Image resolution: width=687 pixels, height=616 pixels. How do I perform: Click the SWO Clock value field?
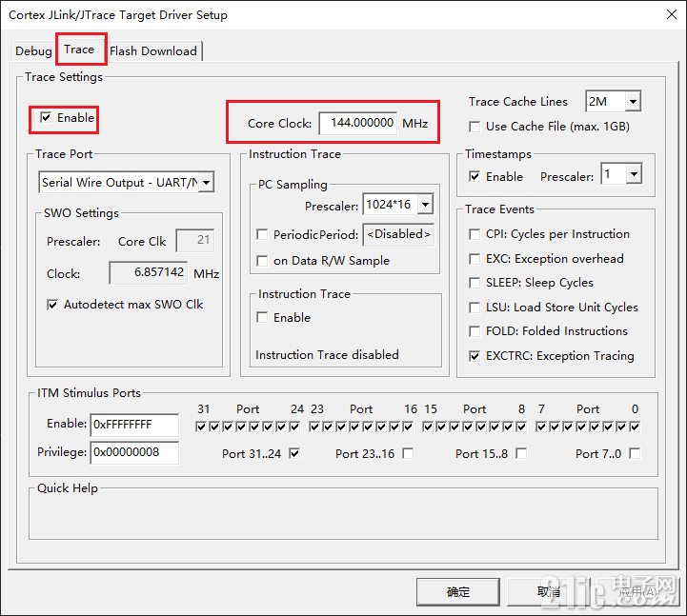coord(149,272)
